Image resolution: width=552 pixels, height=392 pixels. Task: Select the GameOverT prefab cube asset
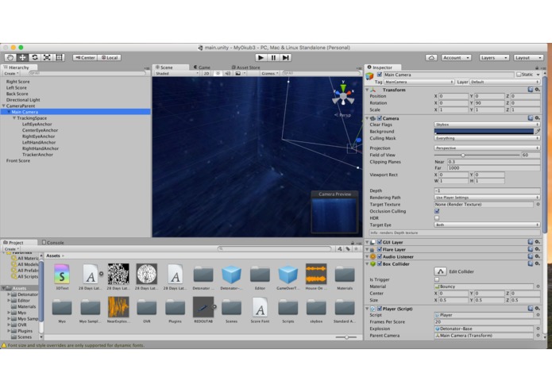point(288,274)
